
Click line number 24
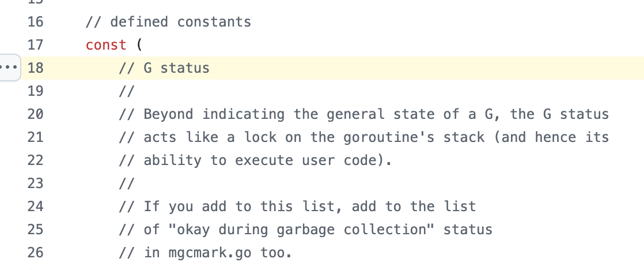point(35,207)
